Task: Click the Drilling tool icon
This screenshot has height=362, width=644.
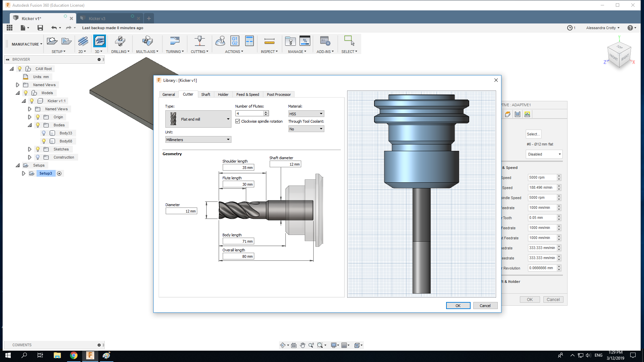Action: (x=120, y=41)
